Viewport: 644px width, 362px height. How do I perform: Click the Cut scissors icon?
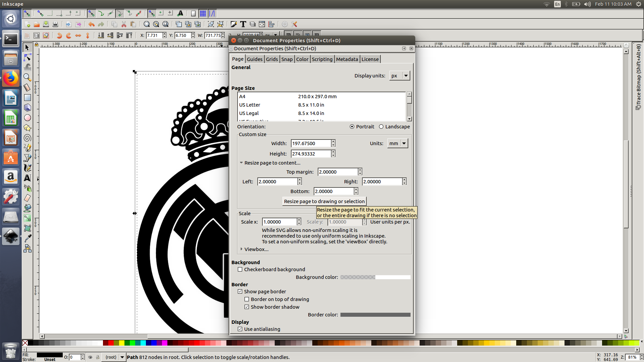coord(124,24)
